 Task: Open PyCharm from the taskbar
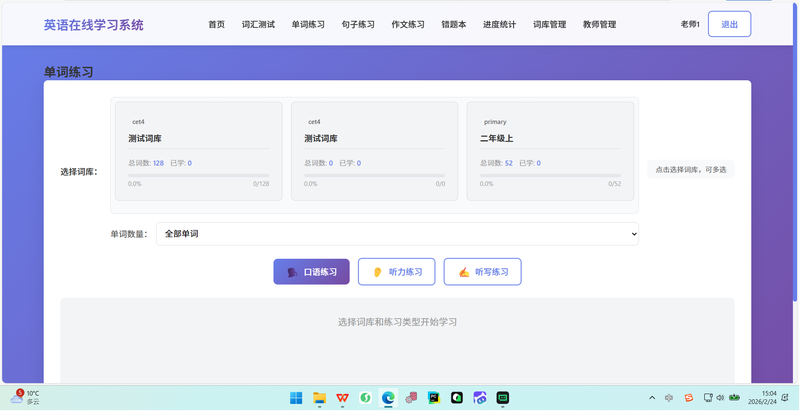click(434, 398)
